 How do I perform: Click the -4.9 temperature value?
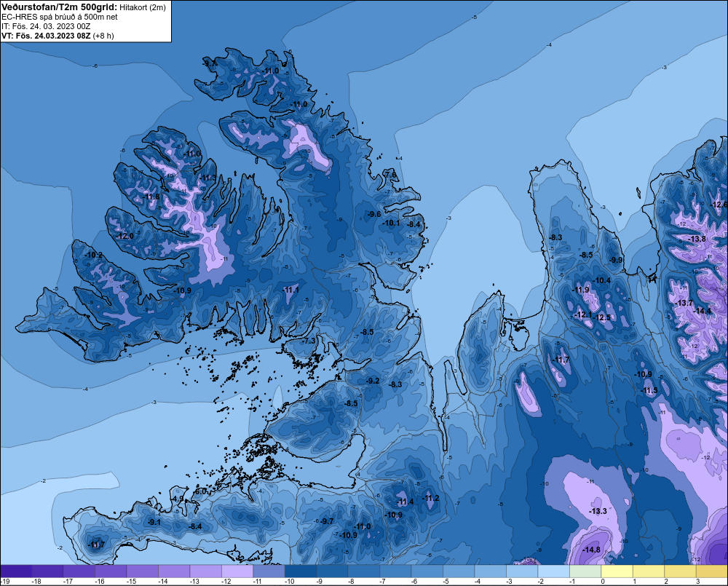[178, 499]
